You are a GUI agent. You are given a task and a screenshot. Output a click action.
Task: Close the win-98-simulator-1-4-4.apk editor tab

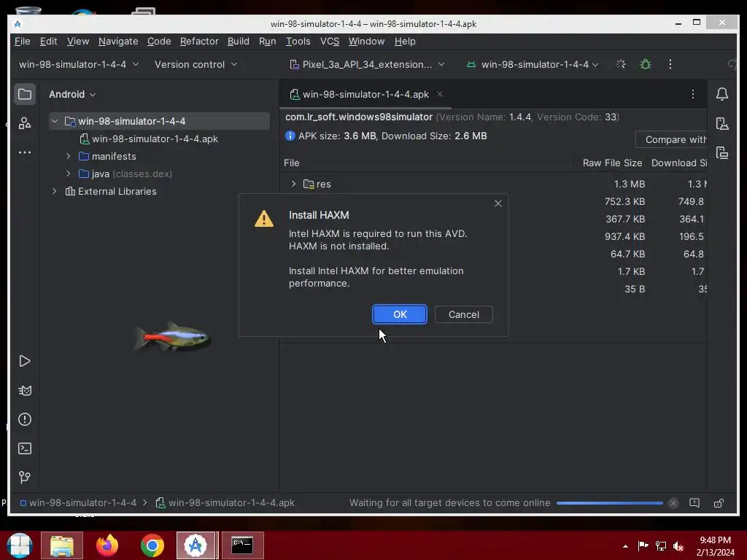440,94
